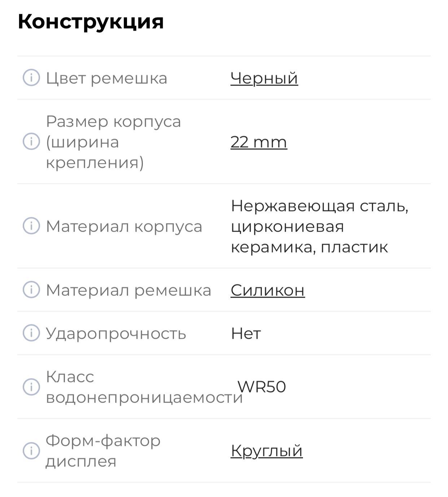
Task: Click info icon next to Цвет ремешка
Action: pyautogui.click(x=31, y=78)
